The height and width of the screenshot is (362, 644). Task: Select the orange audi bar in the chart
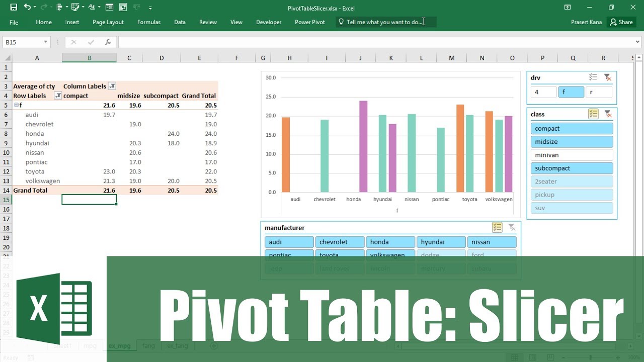(286, 154)
